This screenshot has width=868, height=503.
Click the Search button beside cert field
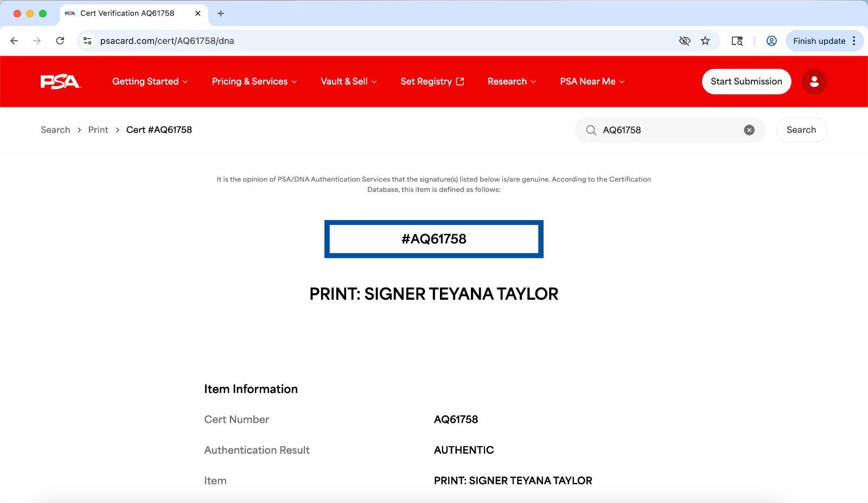pos(801,130)
